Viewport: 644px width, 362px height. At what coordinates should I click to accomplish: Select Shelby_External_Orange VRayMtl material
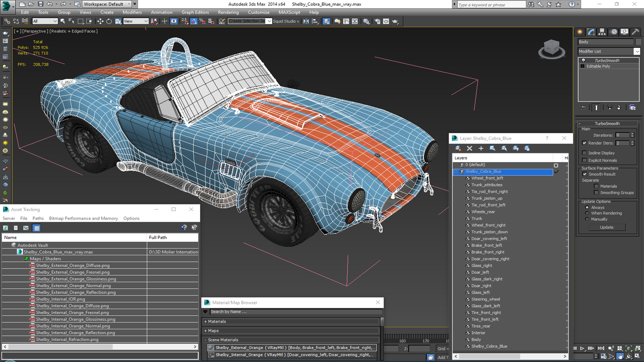(292, 348)
